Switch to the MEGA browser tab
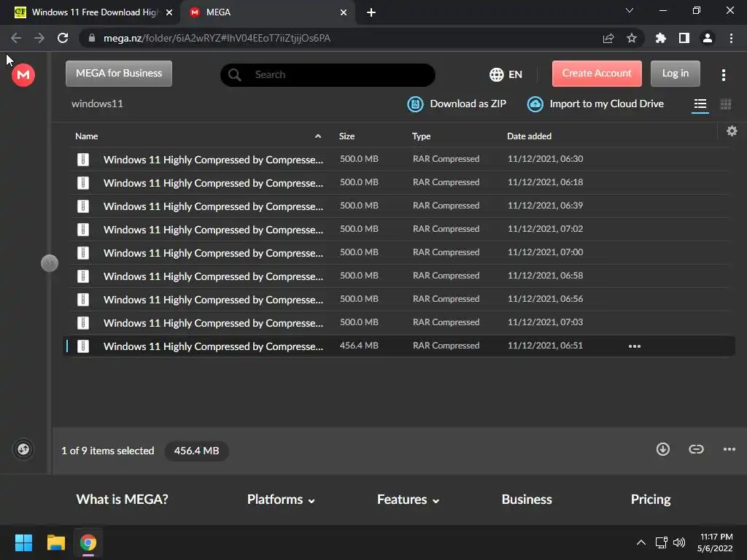747x560 pixels. click(x=267, y=12)
